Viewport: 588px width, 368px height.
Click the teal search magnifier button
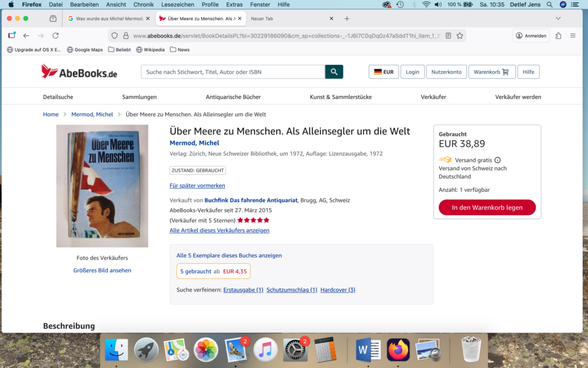point(334,72)
